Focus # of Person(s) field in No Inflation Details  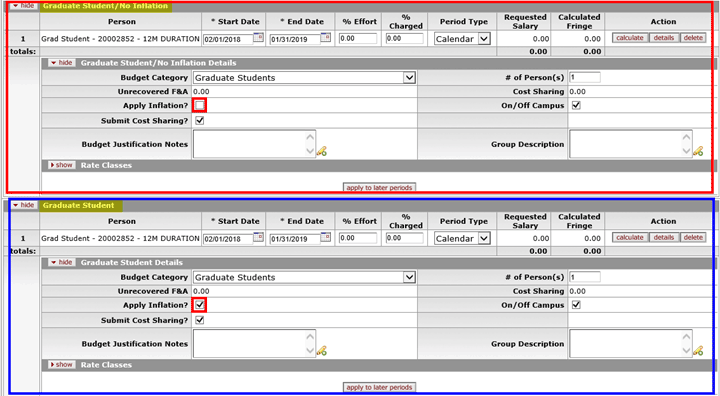tap(585, 78)
